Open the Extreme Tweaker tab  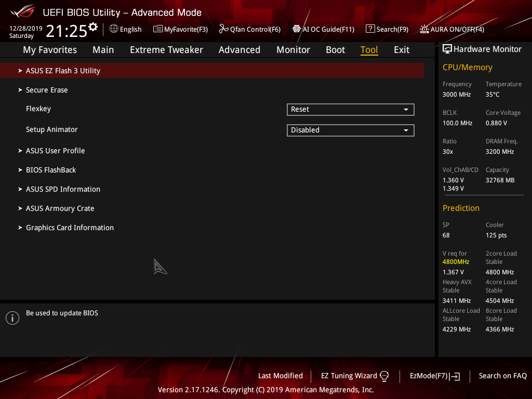(166, 50)
